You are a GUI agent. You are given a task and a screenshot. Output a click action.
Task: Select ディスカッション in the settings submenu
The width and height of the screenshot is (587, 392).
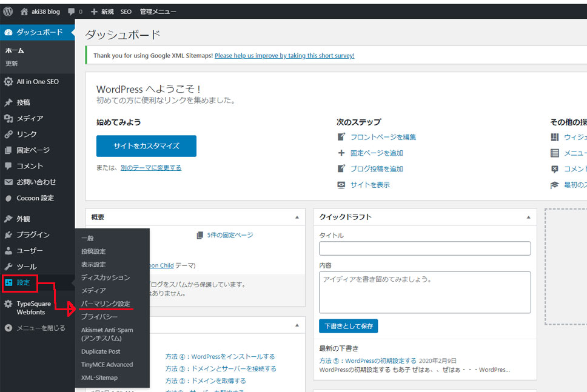(x=106, y=277)
